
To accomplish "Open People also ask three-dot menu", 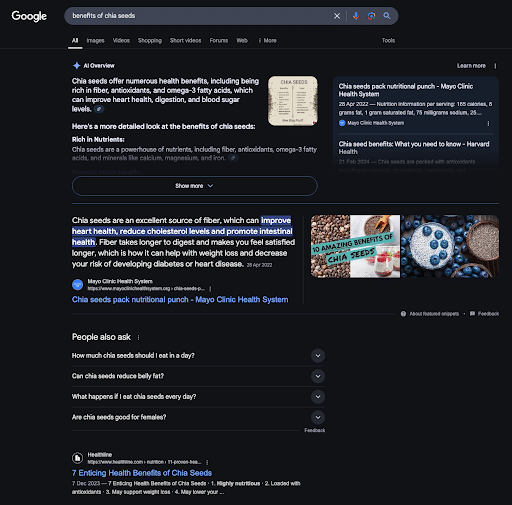I will 138,337.
